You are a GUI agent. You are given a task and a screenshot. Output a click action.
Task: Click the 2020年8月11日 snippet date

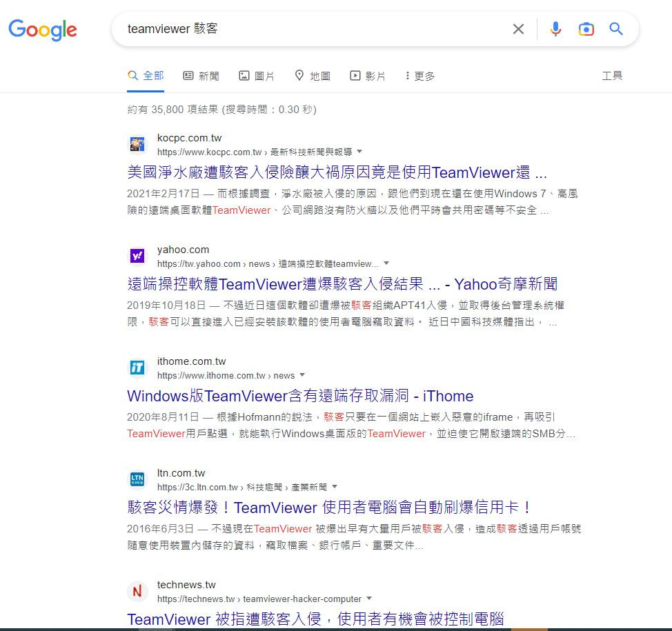click(x=163, y=417)
